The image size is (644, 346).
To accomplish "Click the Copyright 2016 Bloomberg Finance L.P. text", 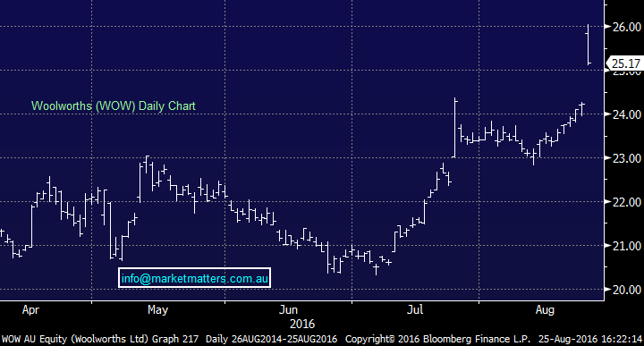I will coord(437,339).
